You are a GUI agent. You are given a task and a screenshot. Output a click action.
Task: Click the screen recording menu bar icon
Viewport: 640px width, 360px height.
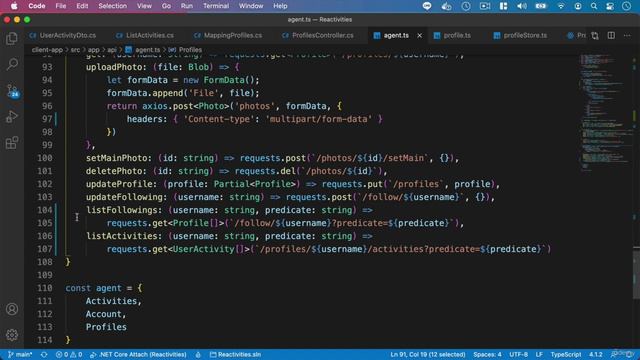(485, 6)
